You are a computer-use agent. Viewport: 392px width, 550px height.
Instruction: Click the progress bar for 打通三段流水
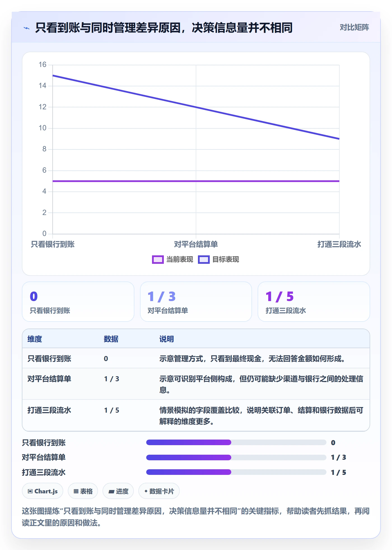click(x=236, y=472)
